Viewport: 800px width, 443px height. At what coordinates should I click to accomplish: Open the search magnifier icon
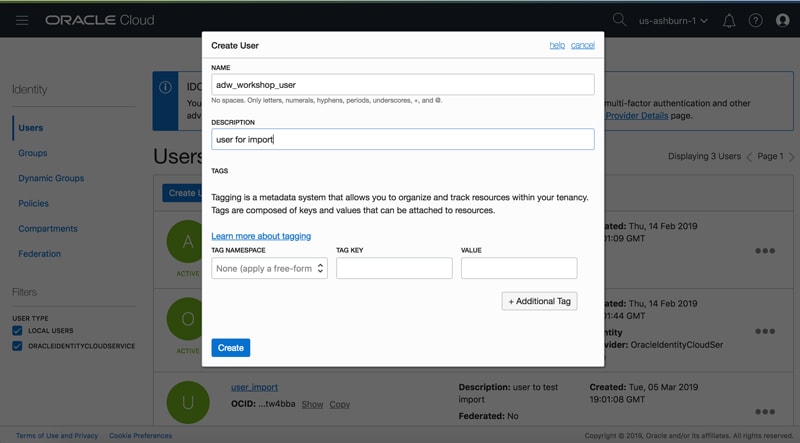point(619,20)
